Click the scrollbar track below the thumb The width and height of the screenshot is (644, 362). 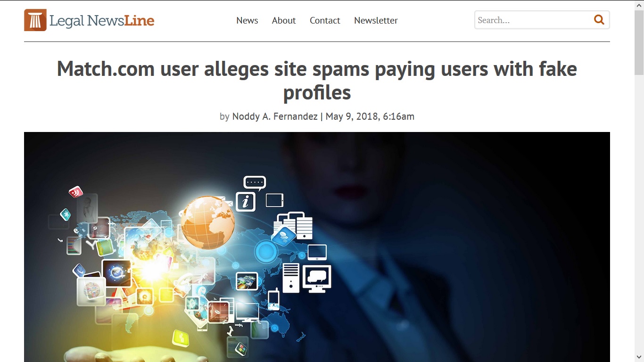[639, 212]
